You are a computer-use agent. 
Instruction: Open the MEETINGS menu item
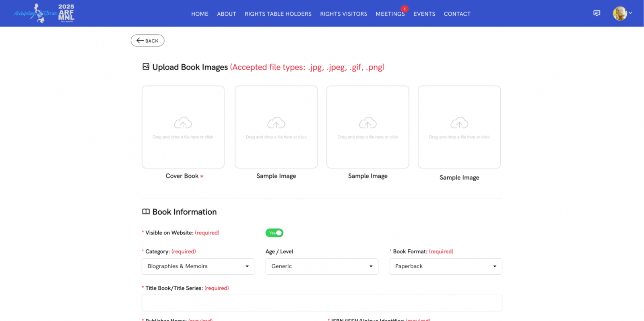point(390,14)
